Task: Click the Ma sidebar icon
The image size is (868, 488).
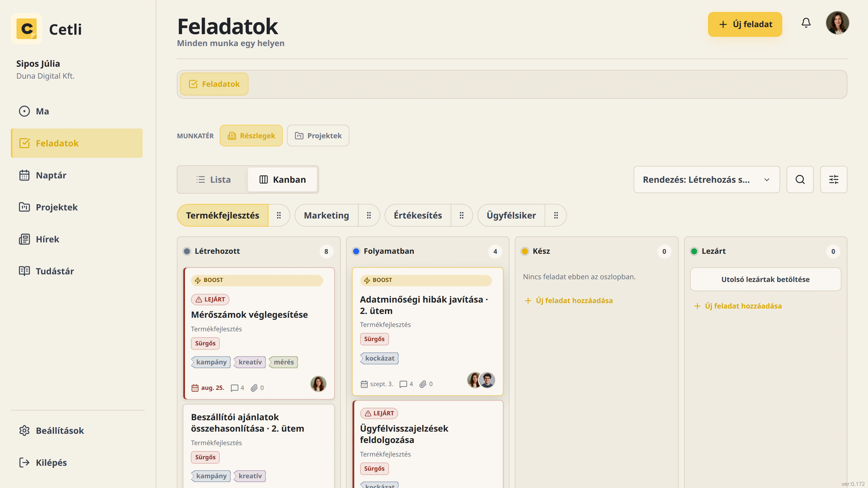Action: 24,111
